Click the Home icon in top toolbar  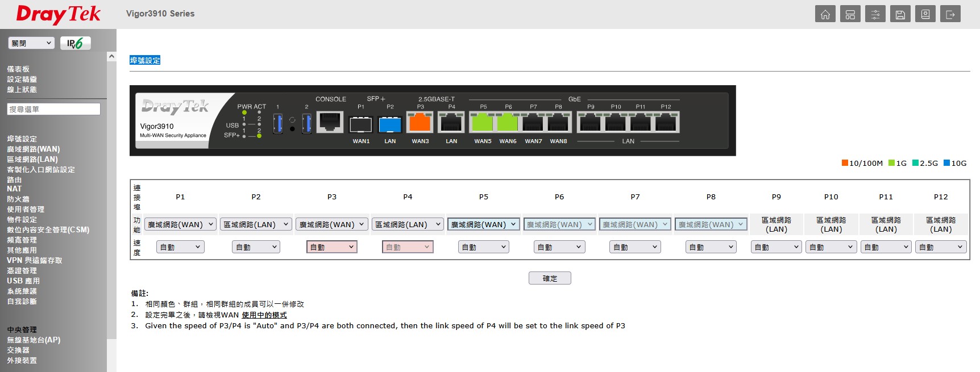click(x=825, y=14)
